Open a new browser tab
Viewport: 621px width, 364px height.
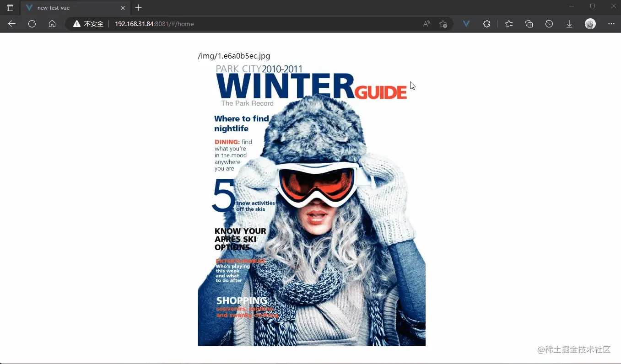pos(139,8)
